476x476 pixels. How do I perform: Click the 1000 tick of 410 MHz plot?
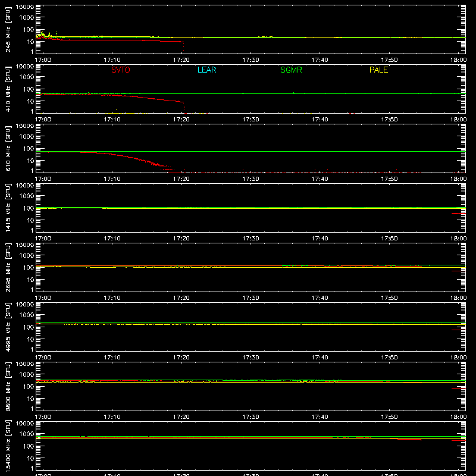pos(27,77)
